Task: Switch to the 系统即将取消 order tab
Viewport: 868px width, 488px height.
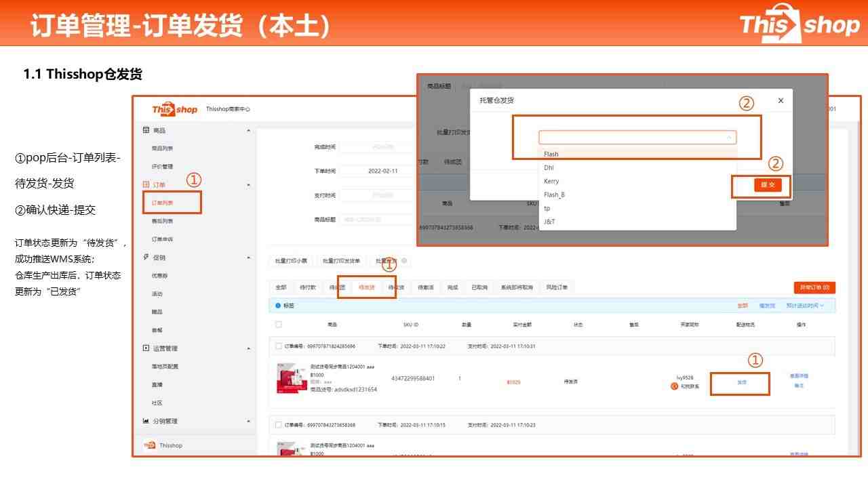Action: (x=517, y=287)
